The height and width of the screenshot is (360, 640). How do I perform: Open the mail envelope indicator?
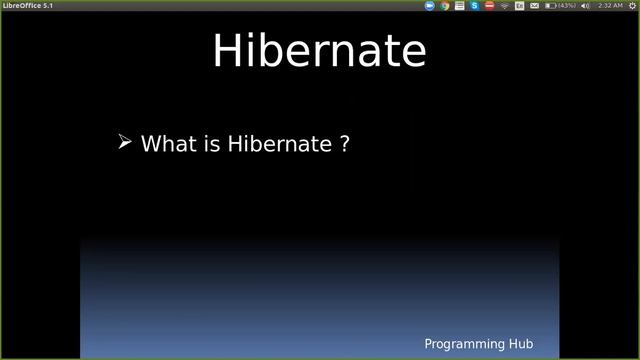(534, 6)
